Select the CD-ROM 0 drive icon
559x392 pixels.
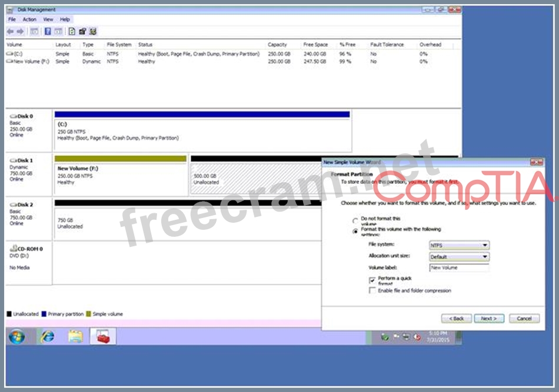pos(14,248)
